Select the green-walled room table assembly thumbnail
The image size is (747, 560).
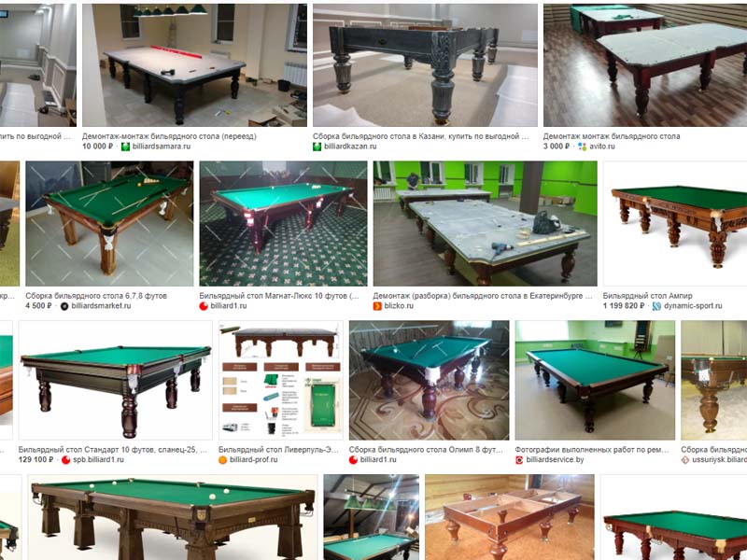coord(485,224)
